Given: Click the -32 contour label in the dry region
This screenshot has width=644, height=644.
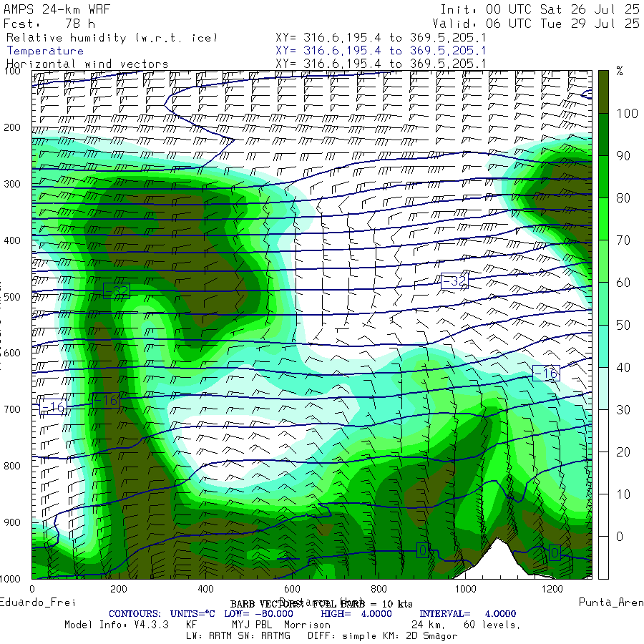Looking at the screenshot, I should [454, 281].
